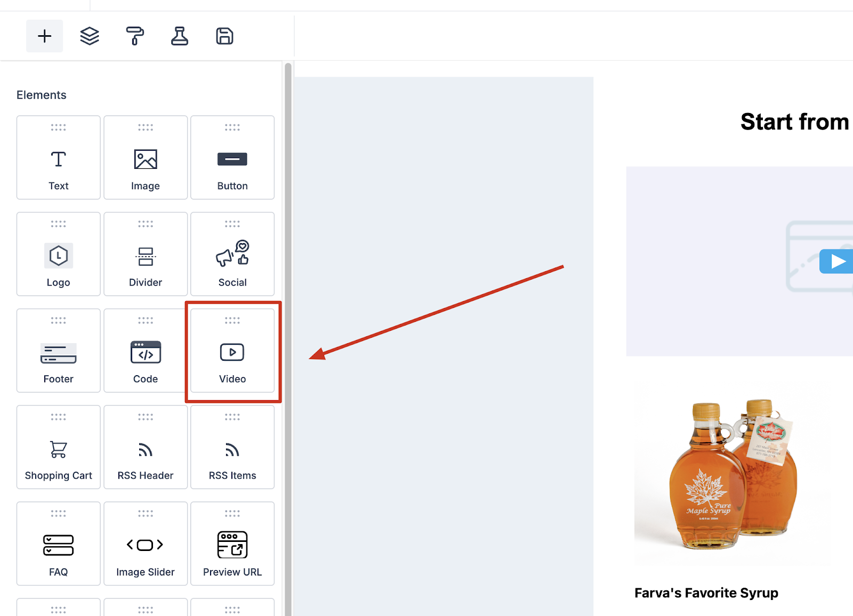Click the Farva's Favorite Syrup heading
Image resolution: width=853 pixels, height=616 pixels.
point(706,593)
